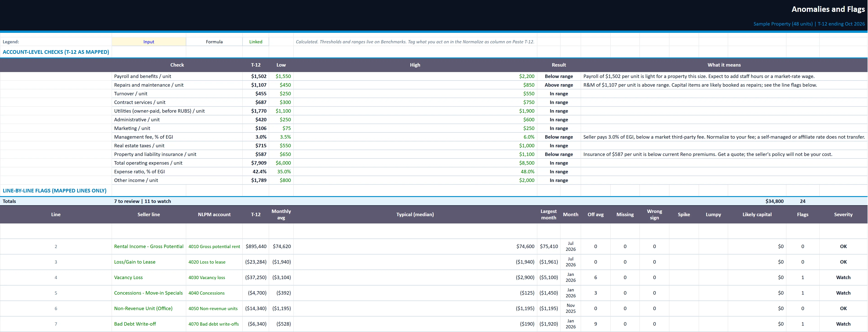Select the 3.0% management fee value

[x=261, y=137]
